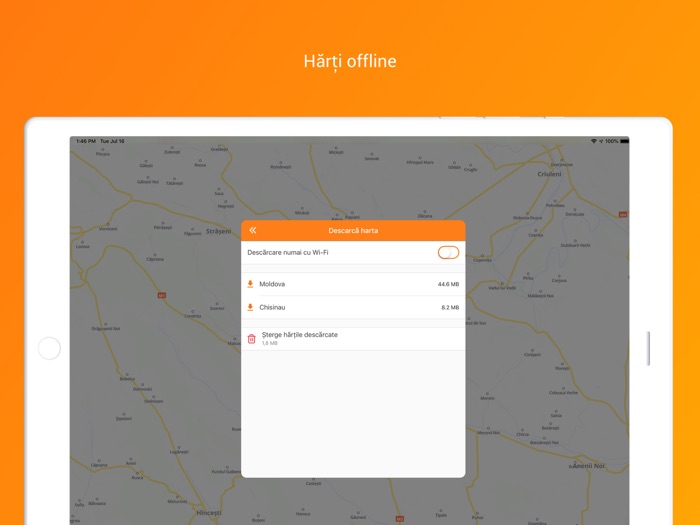The width and height of the screenshot is (700, 525).
Task: Click the 1:46 PM clock text
Action: click(x=86, y=141)
